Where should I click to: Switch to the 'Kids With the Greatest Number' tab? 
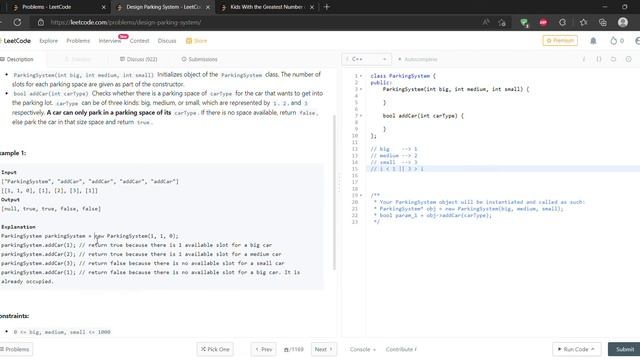click(x=266, y=7)
